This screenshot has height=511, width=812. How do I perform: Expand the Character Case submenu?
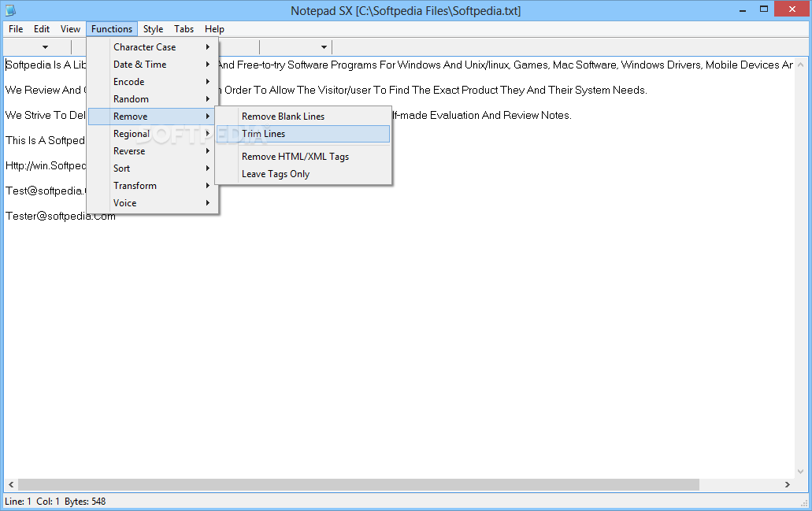coord(151,47)
